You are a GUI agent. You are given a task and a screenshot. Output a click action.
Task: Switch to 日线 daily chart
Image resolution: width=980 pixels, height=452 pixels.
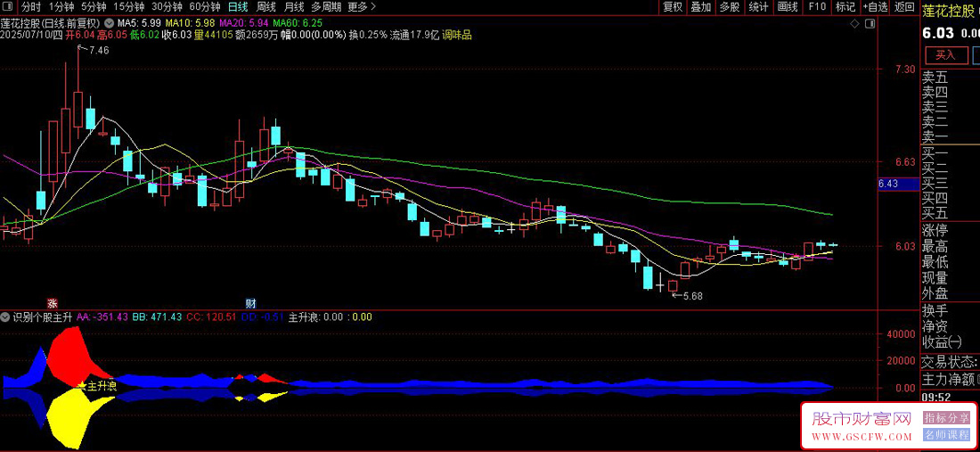(x=238, y=7)
